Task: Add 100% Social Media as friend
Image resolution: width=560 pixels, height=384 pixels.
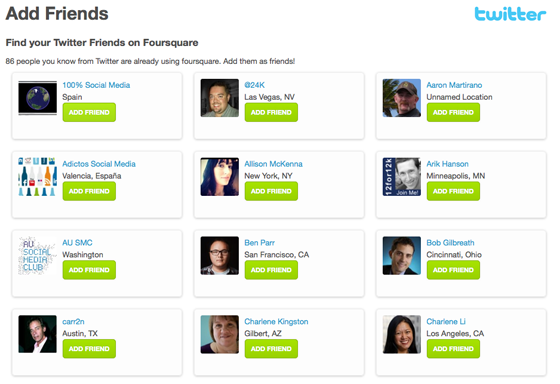Action: (x=89, y=113)
